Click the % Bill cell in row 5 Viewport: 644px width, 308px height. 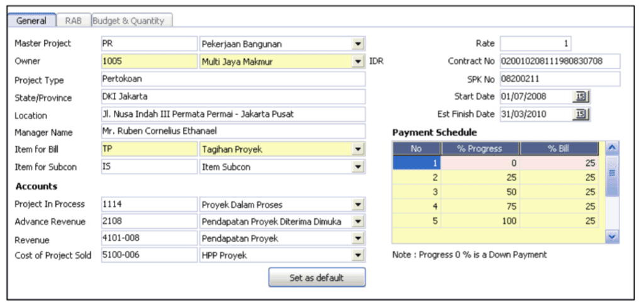(559, 221)
